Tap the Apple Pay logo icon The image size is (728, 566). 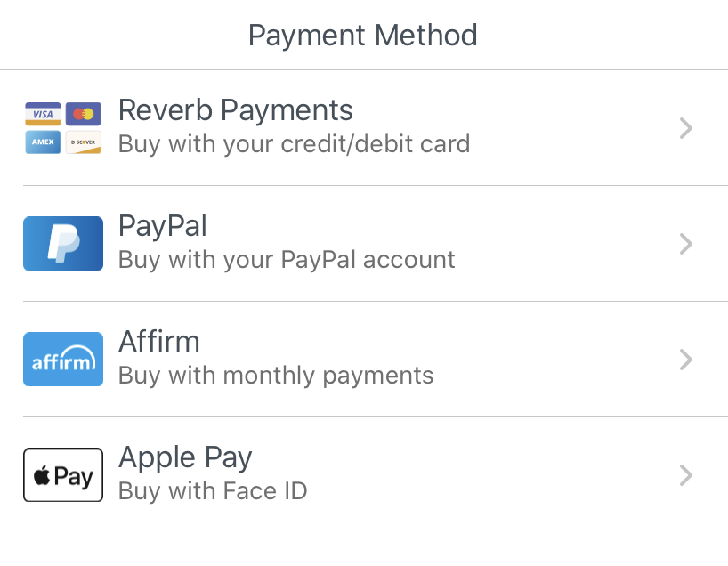tap(63, 475)
